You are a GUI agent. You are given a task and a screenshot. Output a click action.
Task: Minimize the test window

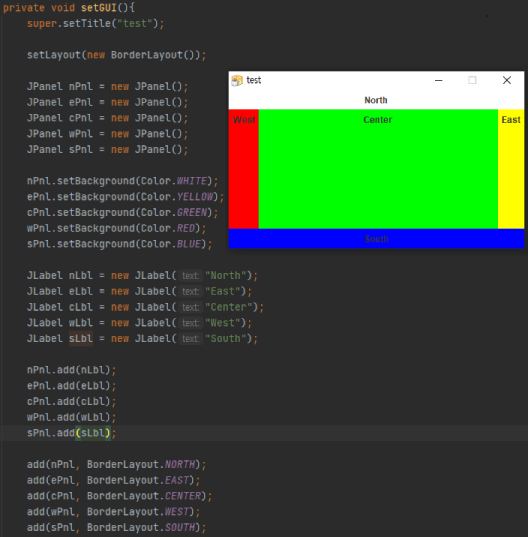coord(439,80)
